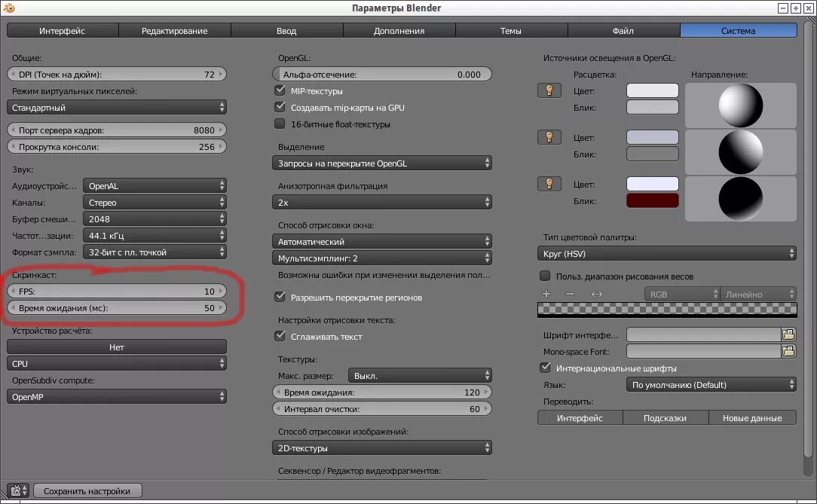Open Буфер смешивания 2048 dropdown
Image resolution: width=817 pixels, height=504 pixels.
pos(155,219)
